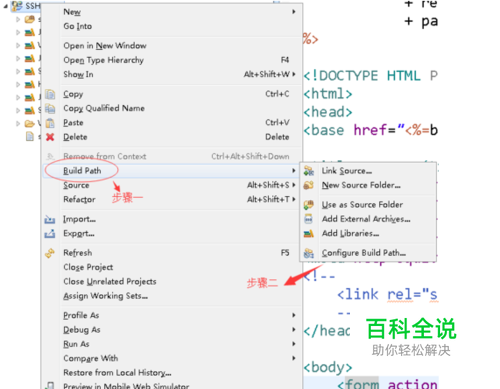The width and height of the screenshot is (500, 389).
Task: Open the New submenu arrow
Action: click(x=294, y=12)
